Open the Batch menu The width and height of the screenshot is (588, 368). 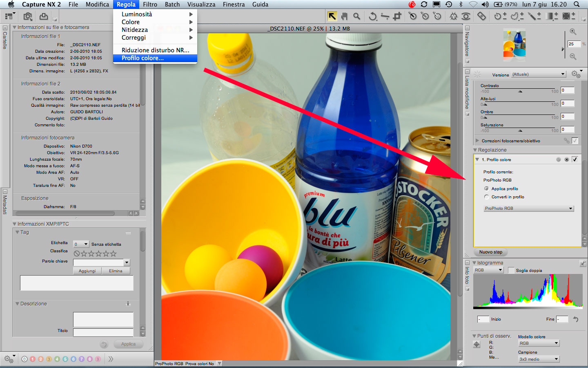point(172,4)
